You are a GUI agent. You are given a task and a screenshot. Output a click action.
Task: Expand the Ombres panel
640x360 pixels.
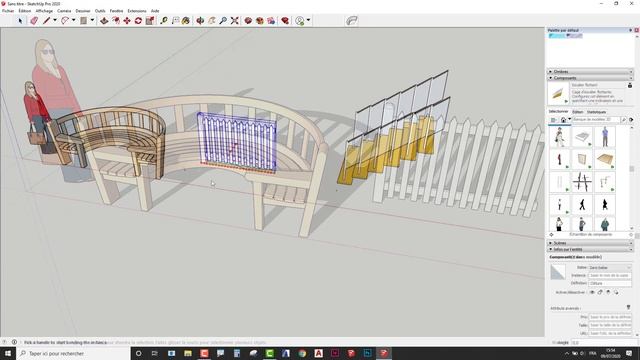pos(590,71)
